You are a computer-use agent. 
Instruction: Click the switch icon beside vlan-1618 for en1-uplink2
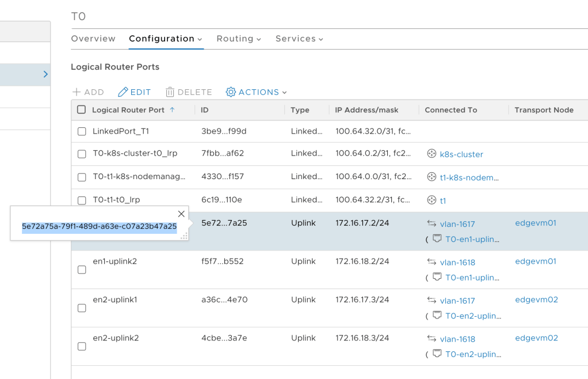[x=432, y=262]
